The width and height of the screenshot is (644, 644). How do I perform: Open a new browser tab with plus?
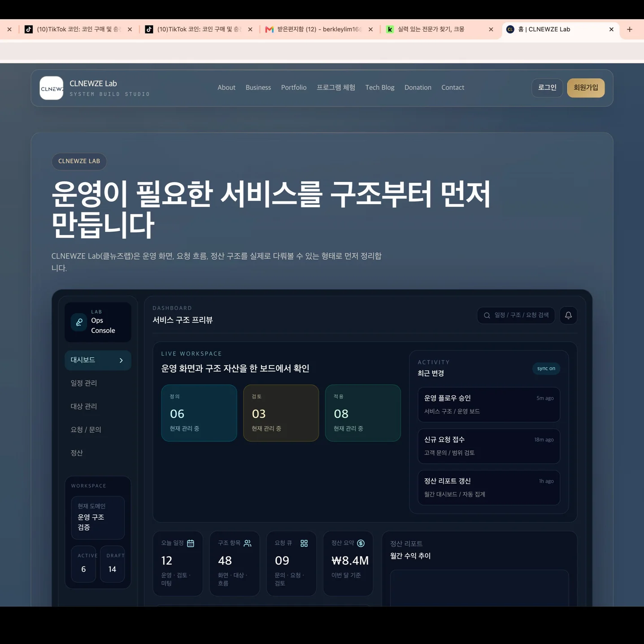[x=630, y=29]
